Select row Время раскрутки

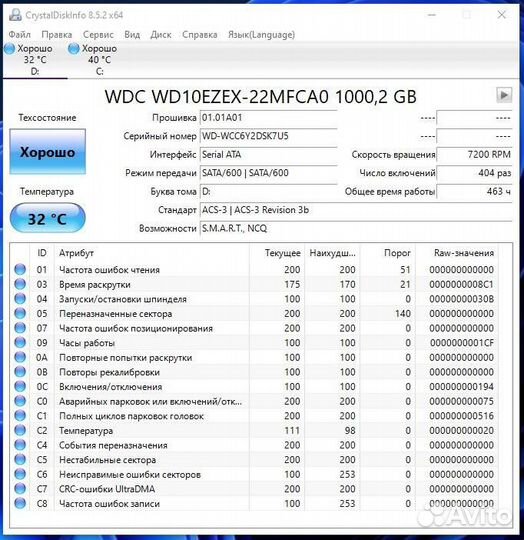(254, 284)
